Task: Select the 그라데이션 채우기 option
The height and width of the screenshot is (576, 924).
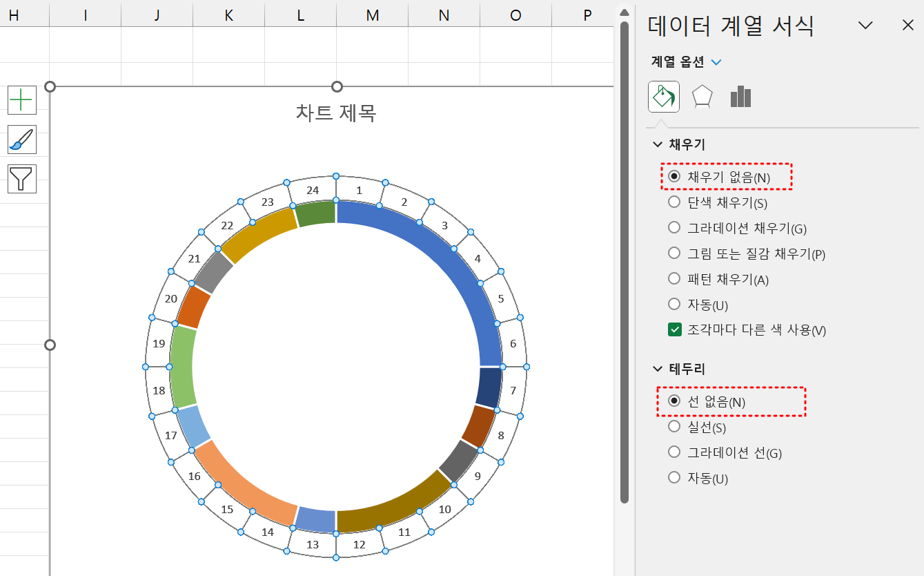Action: coord(674,227)
